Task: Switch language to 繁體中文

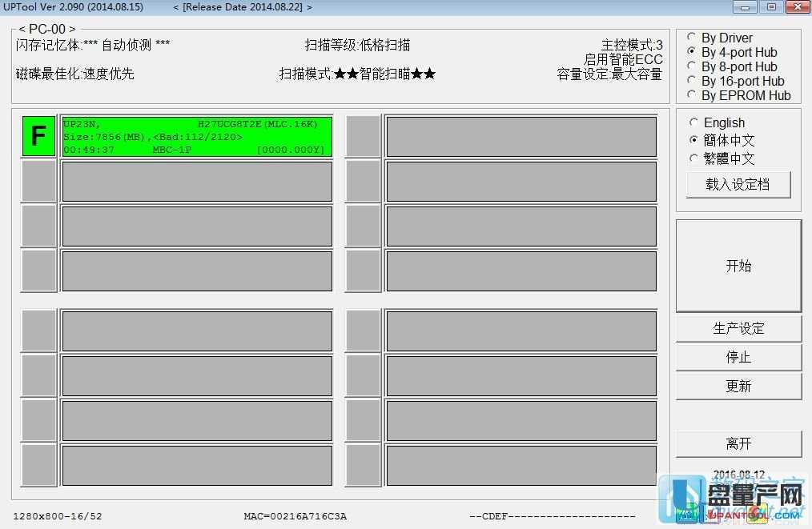Action: tap(693, 158)
